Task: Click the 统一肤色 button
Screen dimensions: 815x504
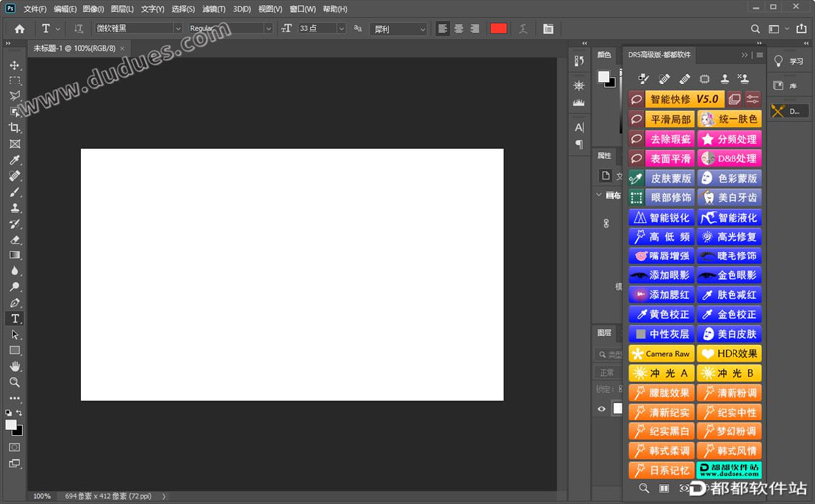Action: coord(730,119)
